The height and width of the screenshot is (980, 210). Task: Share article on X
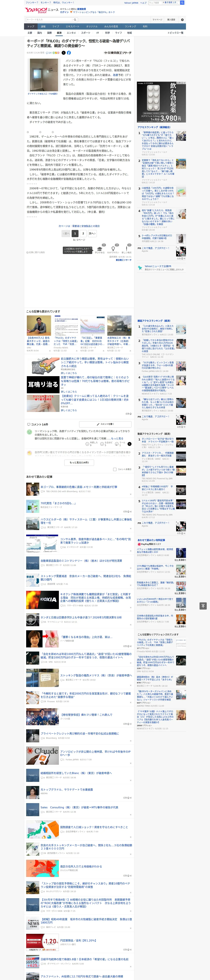point(64,53)
